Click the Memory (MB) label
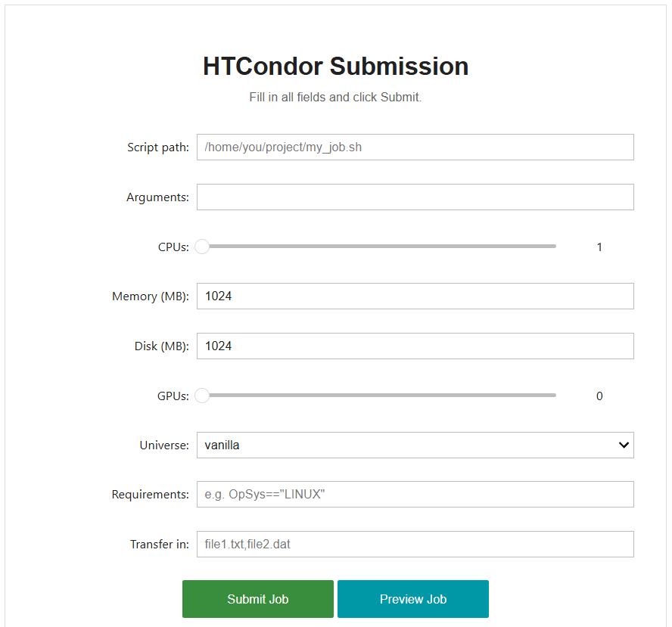The image size is (672, 627). click(x=150, y=296)
